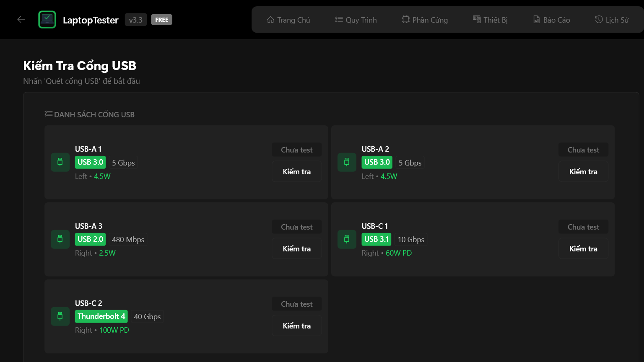The height and width of the screenshot is (362, 644).
Task: Click the USB-A 3 port icon
Action: pos(60,239)
